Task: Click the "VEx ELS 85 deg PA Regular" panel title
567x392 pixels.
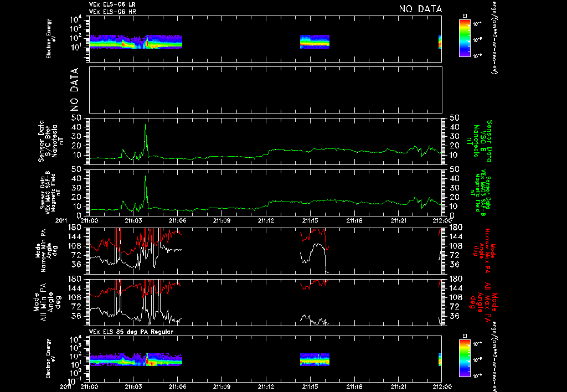Action: [x=131, y=332]
